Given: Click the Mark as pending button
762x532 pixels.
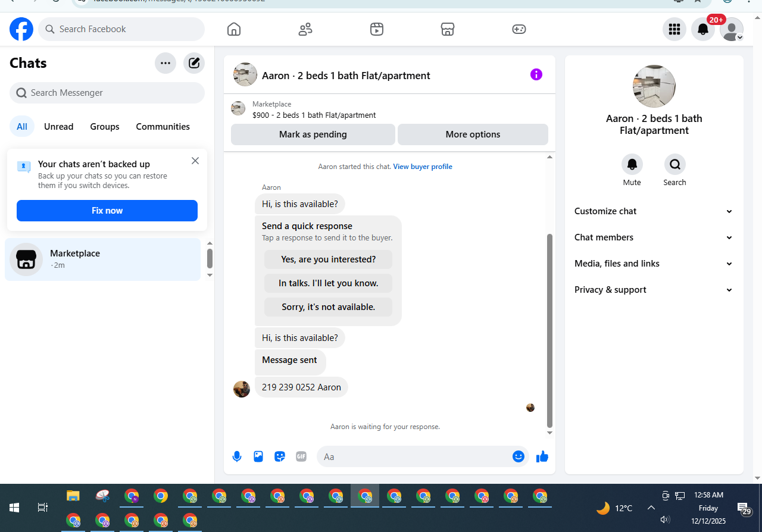Looking at the screenshot, I should (313, 134).
